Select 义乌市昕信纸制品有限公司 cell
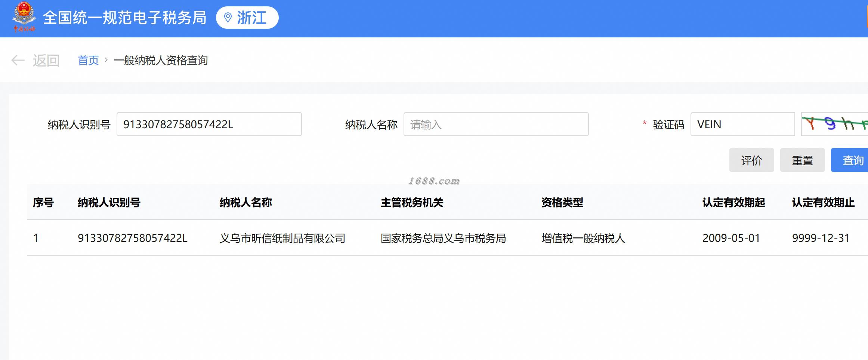Image resolution: width=868 pixels, height=360 pixels. click(282, 238)
